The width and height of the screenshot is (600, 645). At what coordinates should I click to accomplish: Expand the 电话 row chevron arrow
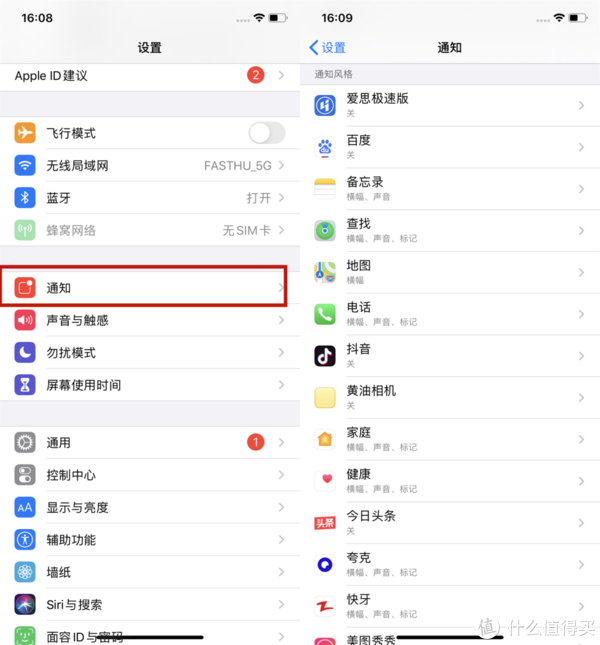coord(581,314)
